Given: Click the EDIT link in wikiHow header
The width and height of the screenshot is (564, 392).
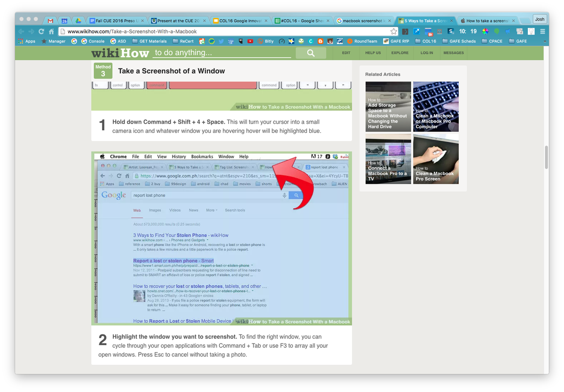Looking at the screenshot, I should click(346, 53).
